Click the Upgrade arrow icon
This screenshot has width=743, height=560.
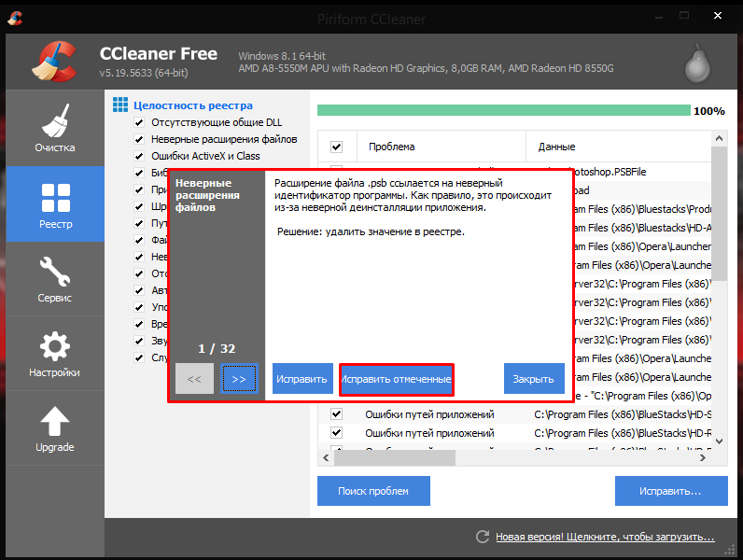[55, 428]
